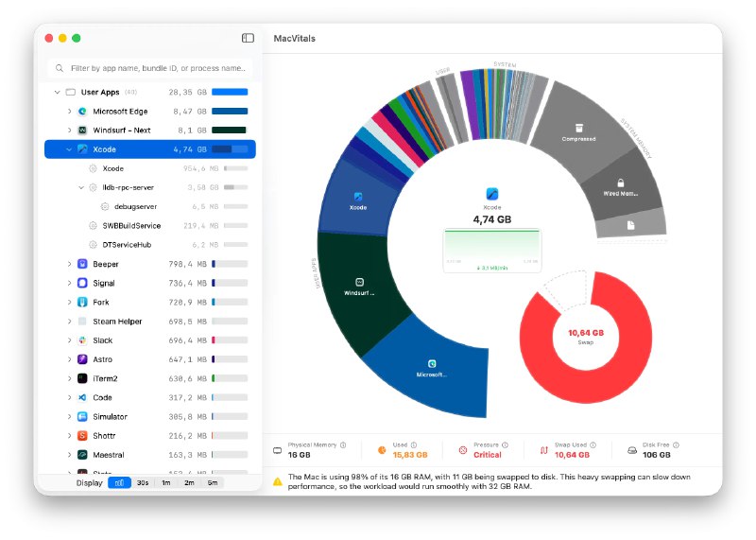Click the Compressed memory segment
Image resolution: width=756 pixels, height=540 pixels.
coord(578,131)
